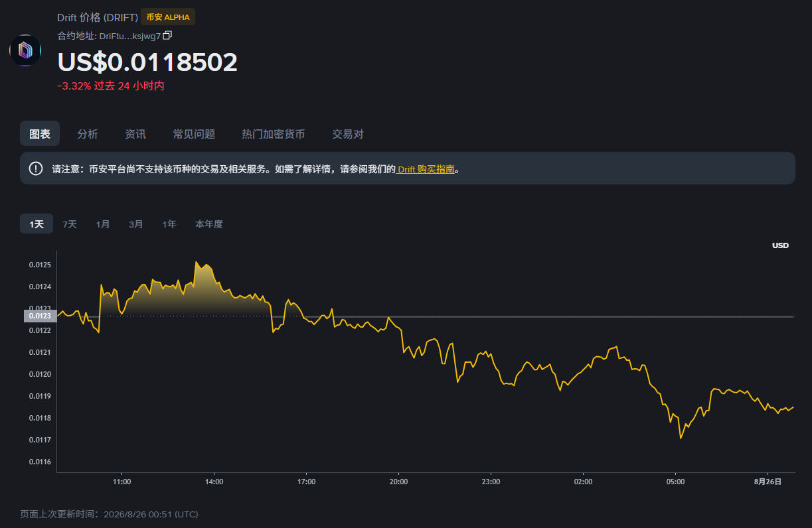Click the 0.0120 y-axis label

[40, 374]
